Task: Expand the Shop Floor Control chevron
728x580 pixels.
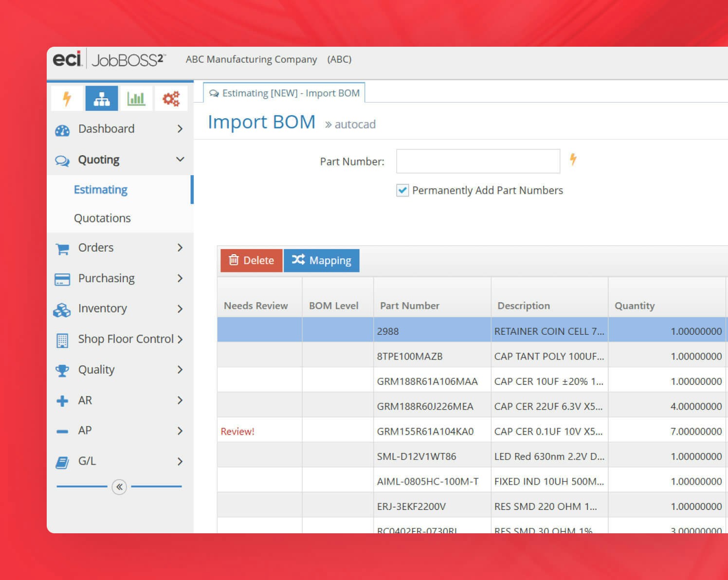Action: 180,340
